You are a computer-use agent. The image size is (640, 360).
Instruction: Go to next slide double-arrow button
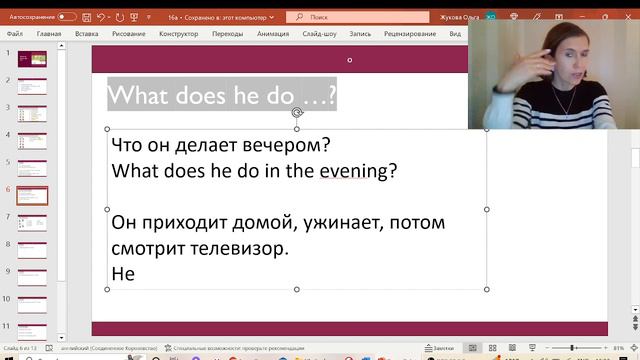(635, 327)
